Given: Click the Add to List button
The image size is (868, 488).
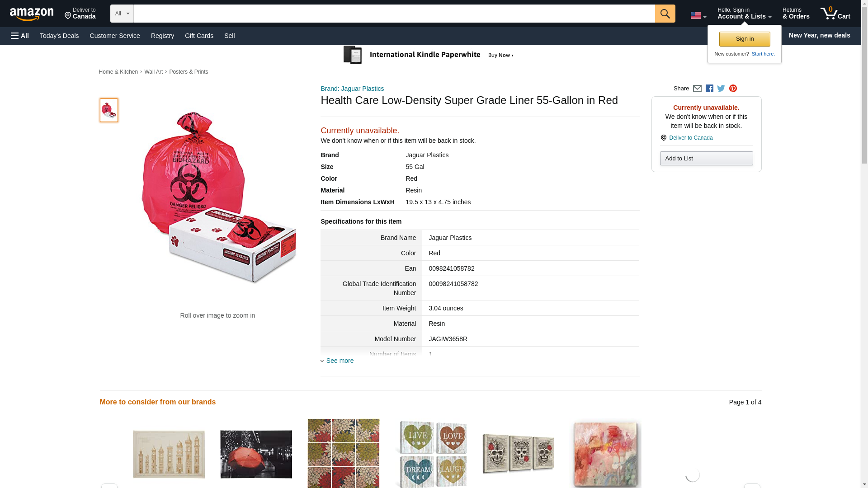Looking at the screenshot, I should [x=706, y=158].
